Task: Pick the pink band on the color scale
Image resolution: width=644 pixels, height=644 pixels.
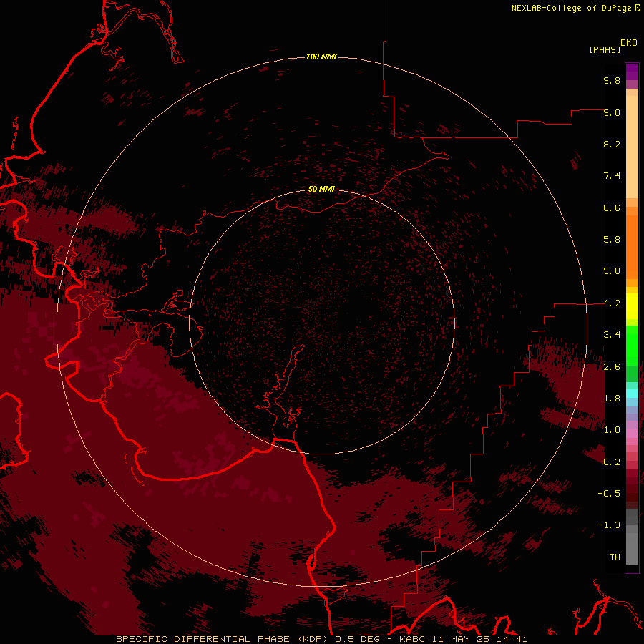Action: pos(632,434)
